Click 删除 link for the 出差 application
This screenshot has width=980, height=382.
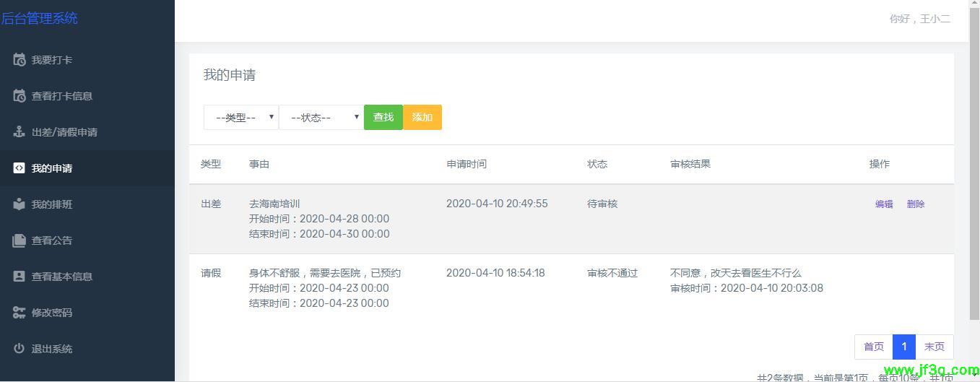916,204
